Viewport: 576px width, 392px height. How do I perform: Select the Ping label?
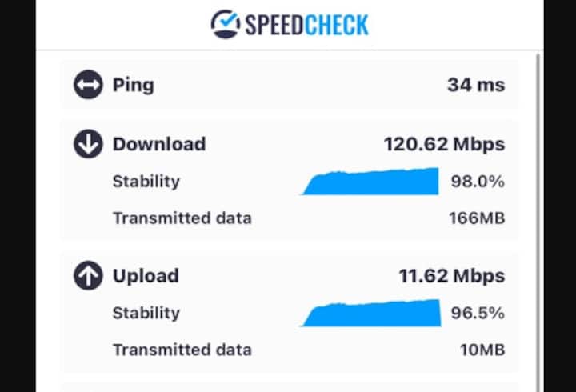[134, 85]
